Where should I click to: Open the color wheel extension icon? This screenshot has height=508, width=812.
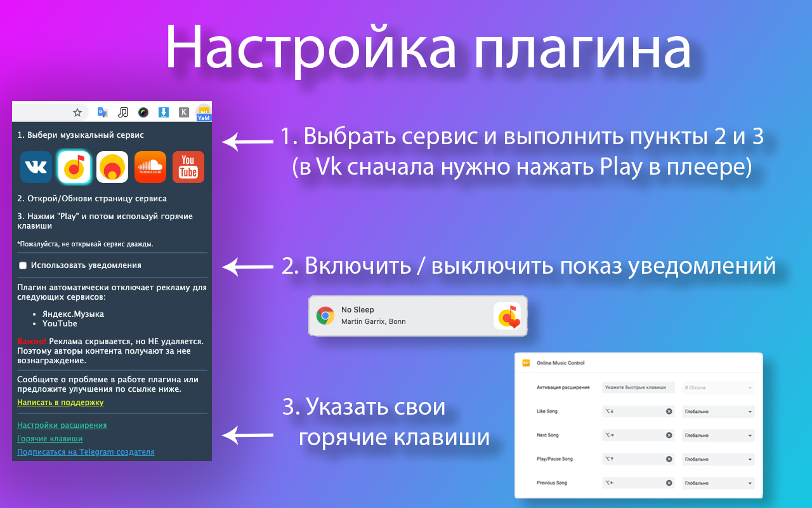tap(143, 112)
